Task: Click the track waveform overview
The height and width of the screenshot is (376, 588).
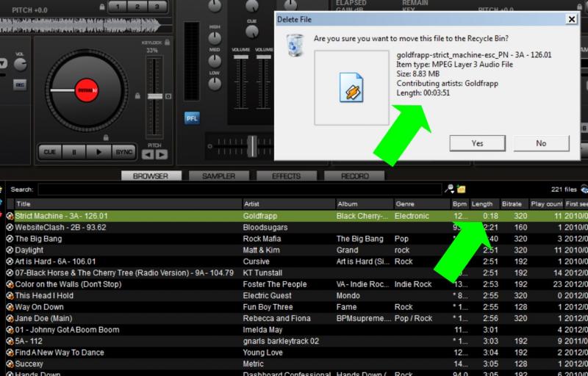Action: click(x=86, y=26)
